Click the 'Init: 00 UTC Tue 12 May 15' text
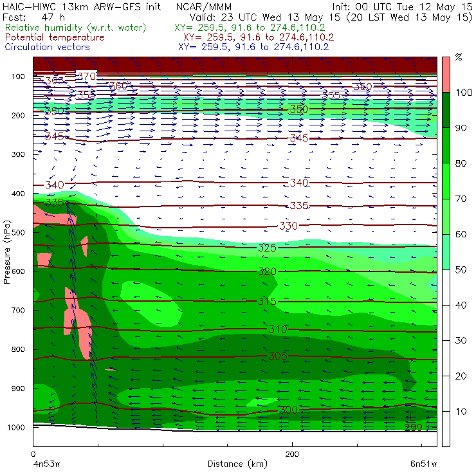476x476 pixels. [402, 6]
